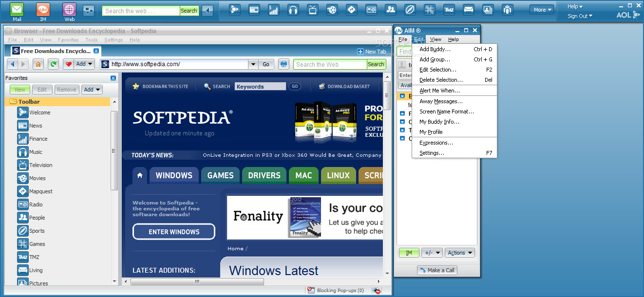Click the arrow button beside top Search
Screen dimensions: 644x297
[x=208, y=10]
